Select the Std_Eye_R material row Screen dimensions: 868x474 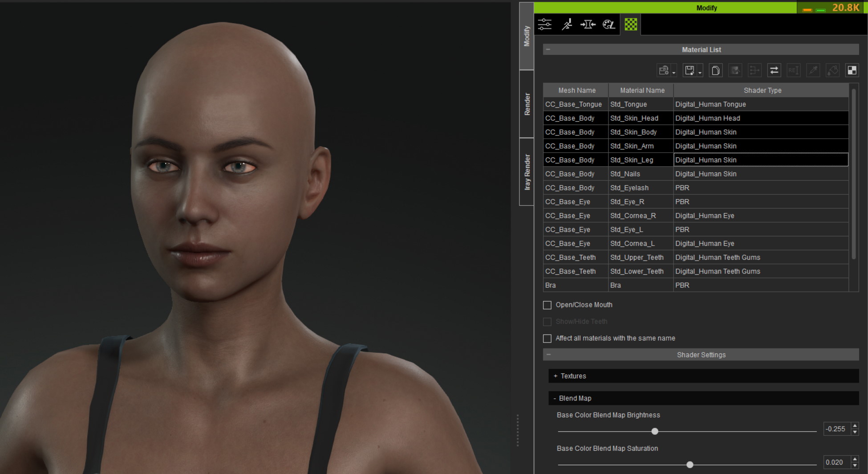point(696,202)
